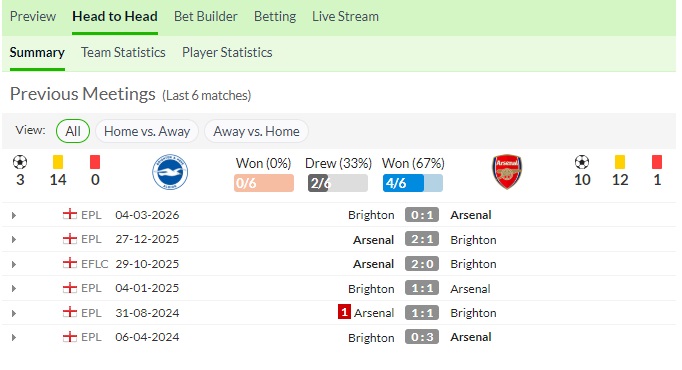Screen dimensions: 682x370
Task: Select the All view filter
Action: 73,131
